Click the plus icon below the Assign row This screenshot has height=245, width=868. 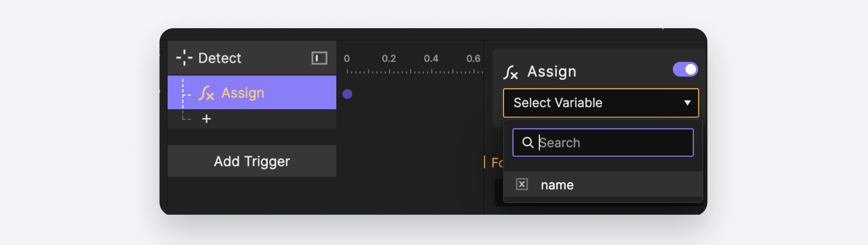(x=207, y=119)
